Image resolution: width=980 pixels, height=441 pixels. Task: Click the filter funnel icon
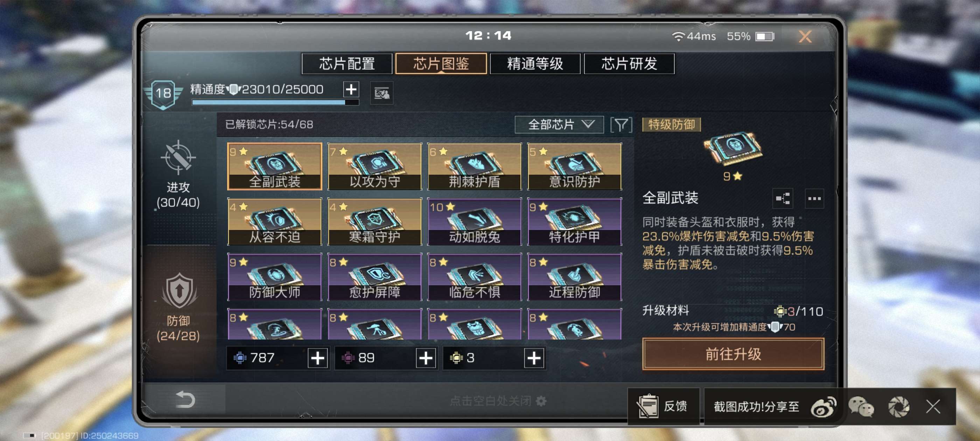point(621,124)
